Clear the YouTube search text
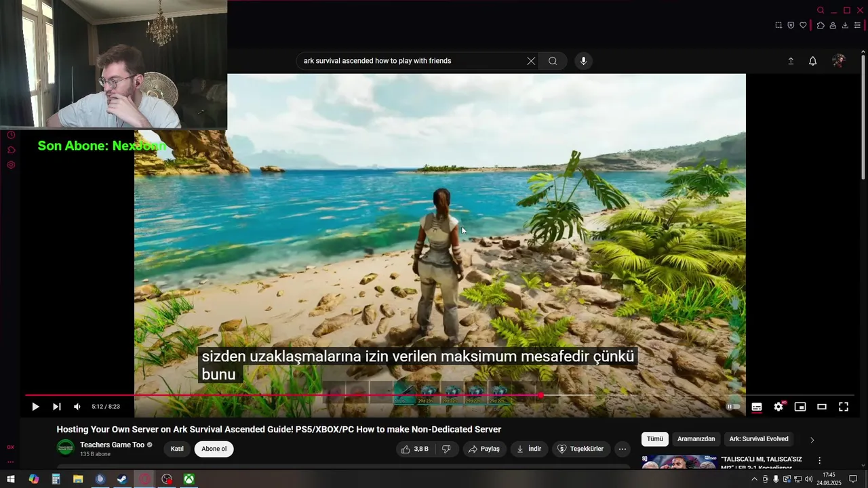This screenshot has height=488, width=868. (531, 61)
